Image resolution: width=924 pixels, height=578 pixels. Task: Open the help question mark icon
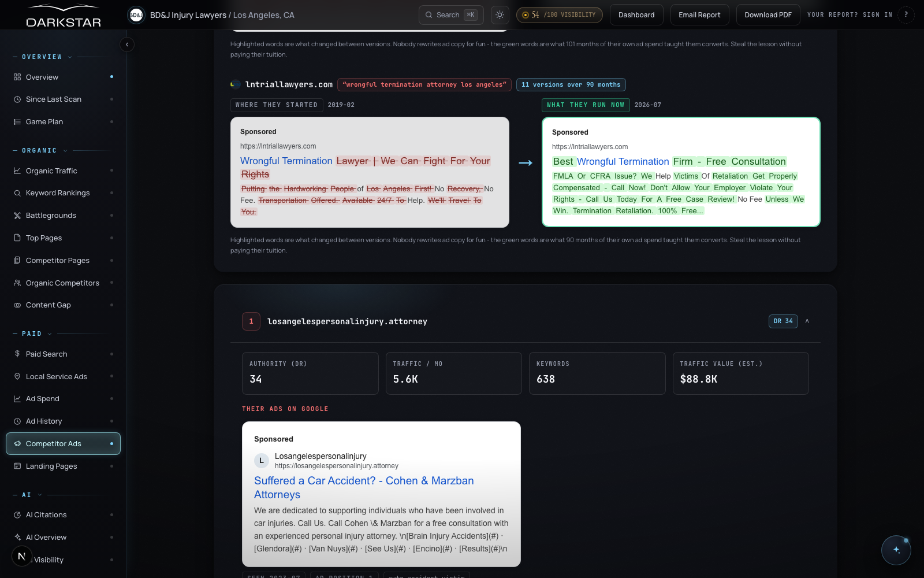tap(906, 15)
